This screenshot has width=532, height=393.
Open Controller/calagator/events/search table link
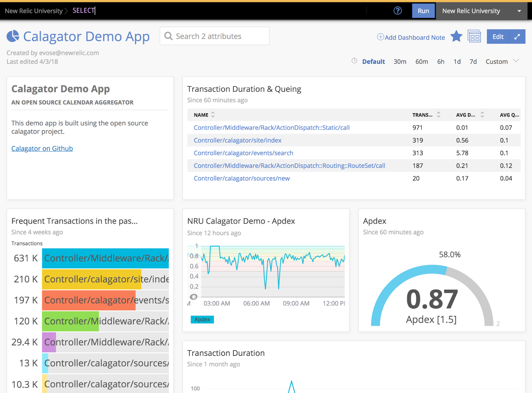(x=243, y=153)
